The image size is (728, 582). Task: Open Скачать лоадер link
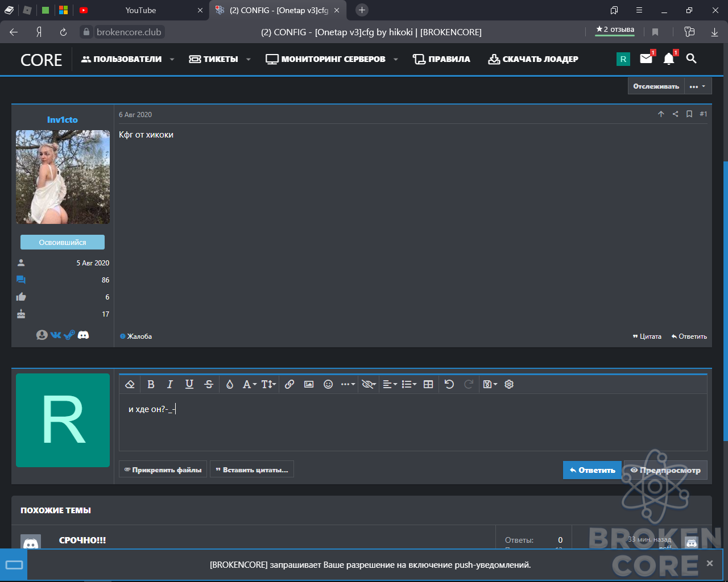[533, 59]
